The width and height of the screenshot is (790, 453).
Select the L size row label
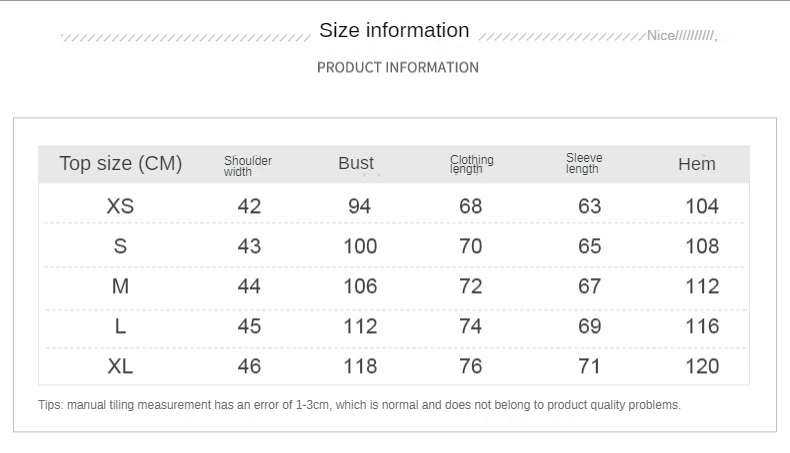coord(120,326)
